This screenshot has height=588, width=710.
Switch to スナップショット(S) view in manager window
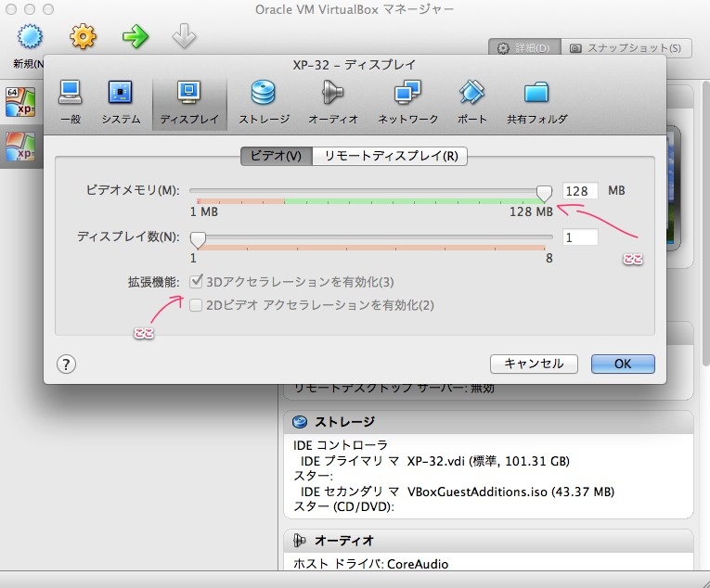point(626,48)
